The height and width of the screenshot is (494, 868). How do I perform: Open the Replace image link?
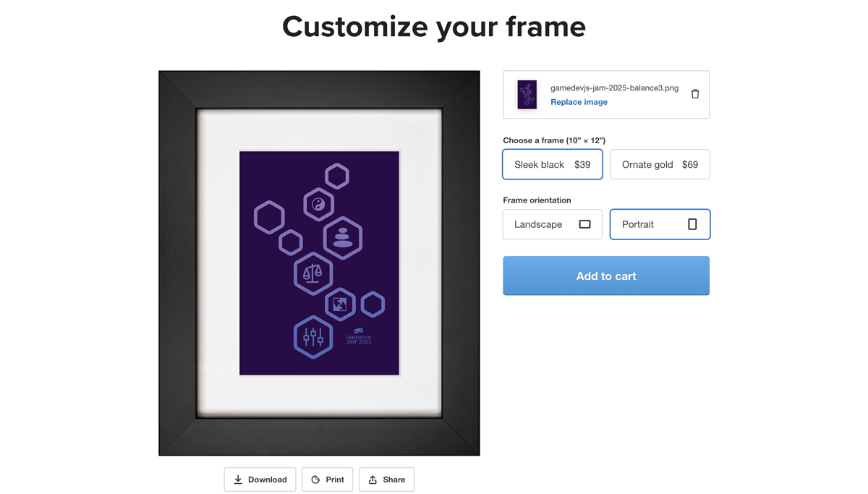(579, 102)
